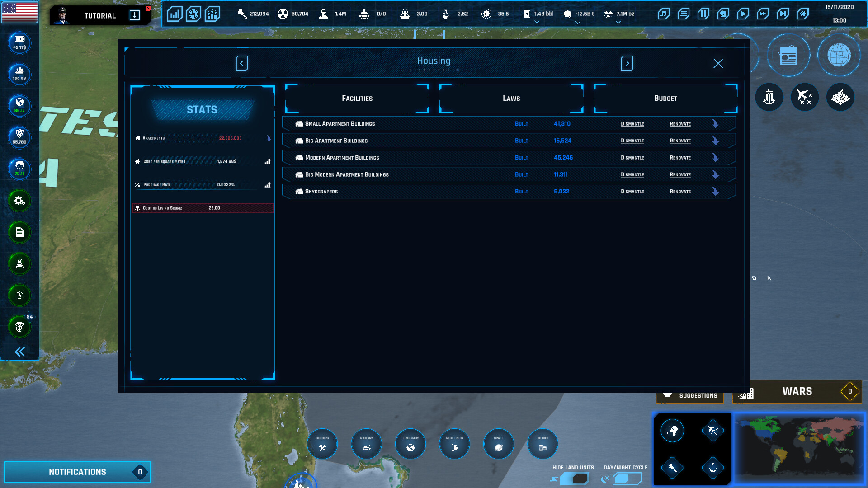The height and width of the screenshot is (488, 868).
Task: Switch to the Facilities tab
Action: (x=357, y=98)
